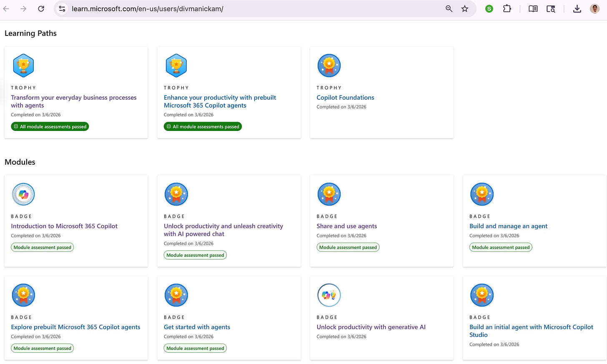Open the Downloads icon
This screenshot has width=607, height=364.
click(577, 9)
